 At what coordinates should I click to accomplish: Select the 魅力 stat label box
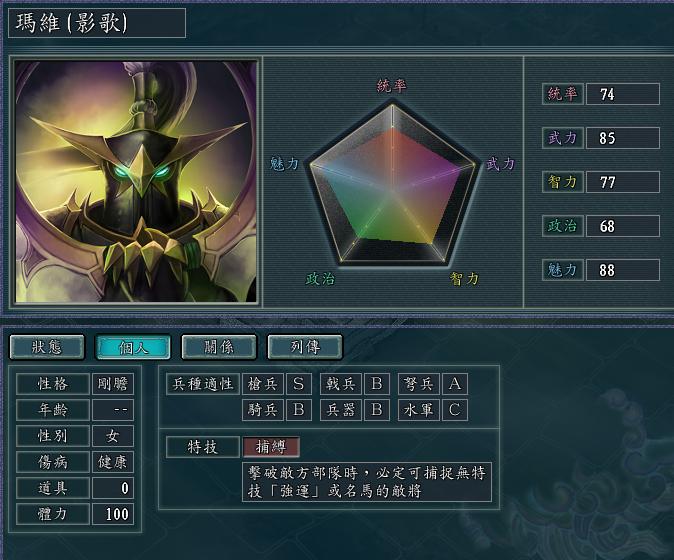pos(562,270)
